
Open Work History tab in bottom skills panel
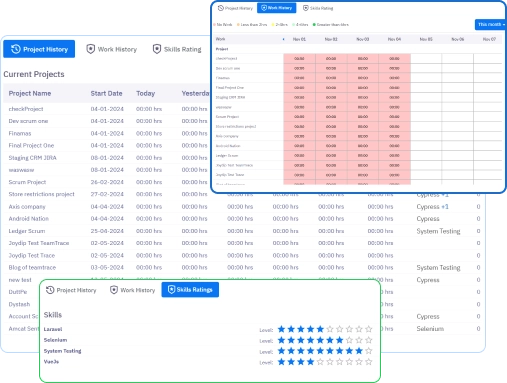[133, 290]
